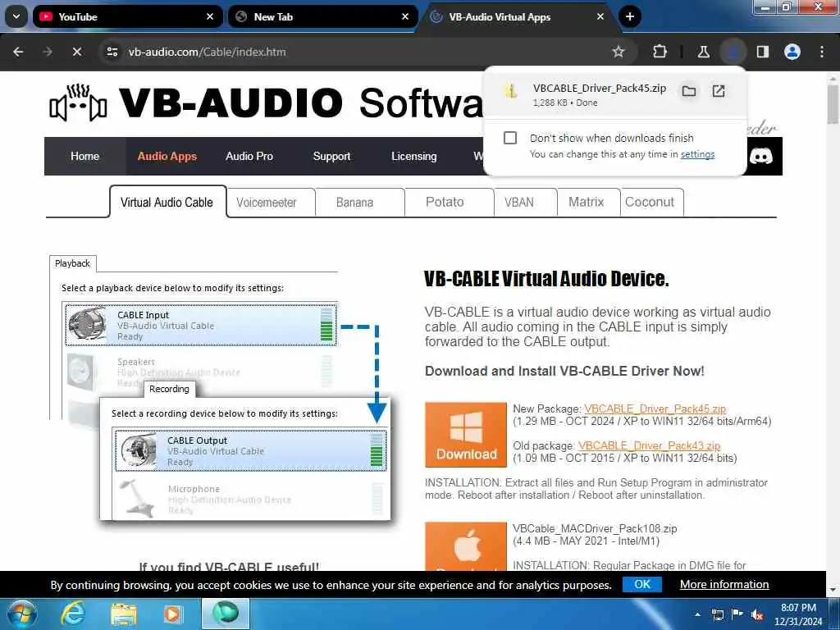This screenshot has width=840, height=630.
Task: Bookmark this page with star icon
Action: tap(619, 52)
